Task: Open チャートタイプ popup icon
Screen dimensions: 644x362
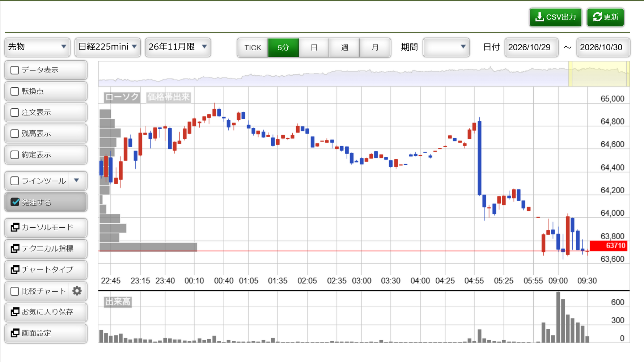Action: pos(15,270)
